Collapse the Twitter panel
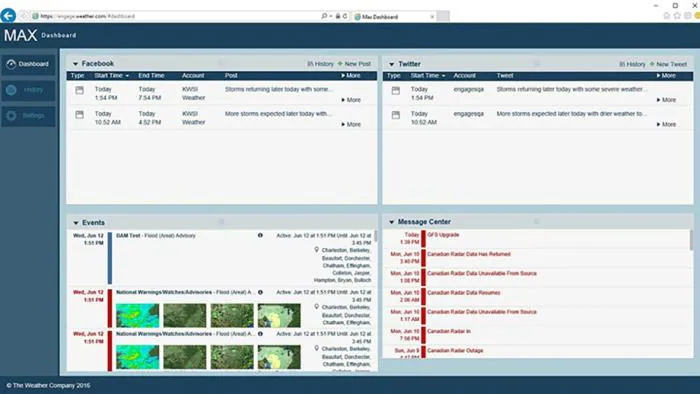Screen dimensions: 700x394 point(392,64)
